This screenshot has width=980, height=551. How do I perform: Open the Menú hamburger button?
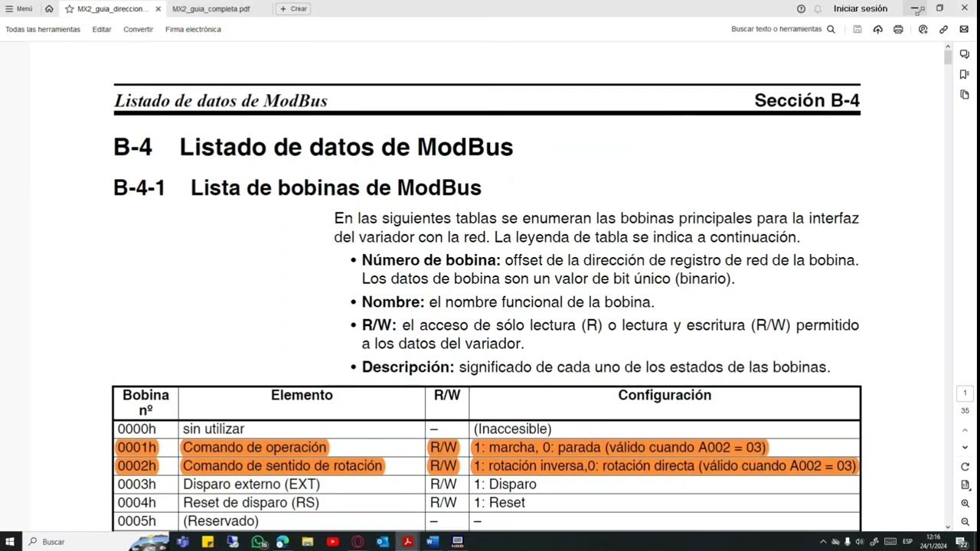point(19,8)
